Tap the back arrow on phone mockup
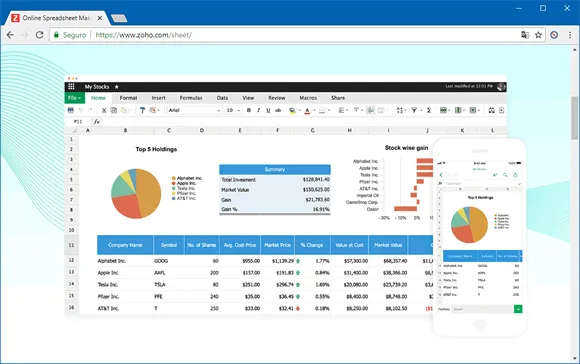The width and height of the screenshot is (580, 364). pos(441,175)
